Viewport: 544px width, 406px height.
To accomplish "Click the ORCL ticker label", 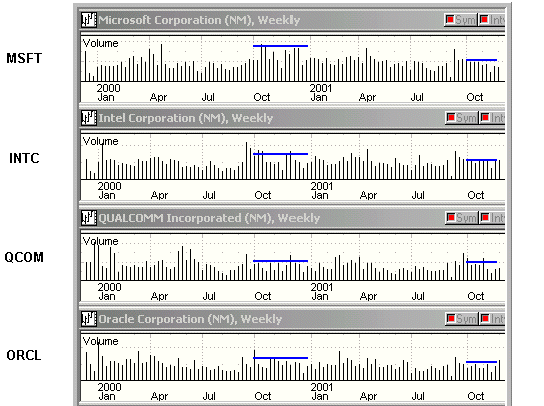I will pyautogui.click(x=24, y=355).
